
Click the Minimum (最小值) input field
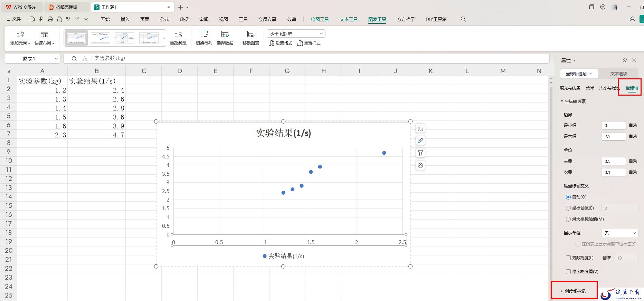click(614, 125)
